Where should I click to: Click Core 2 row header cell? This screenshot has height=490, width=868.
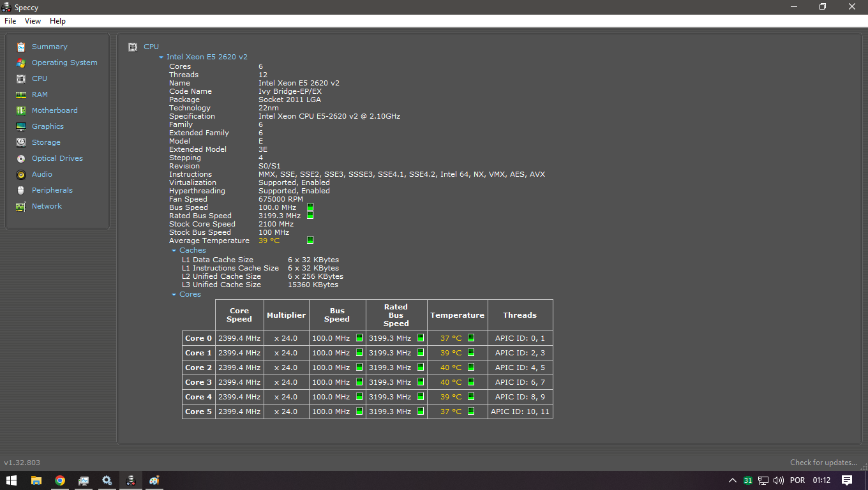(x=198, y=367)
